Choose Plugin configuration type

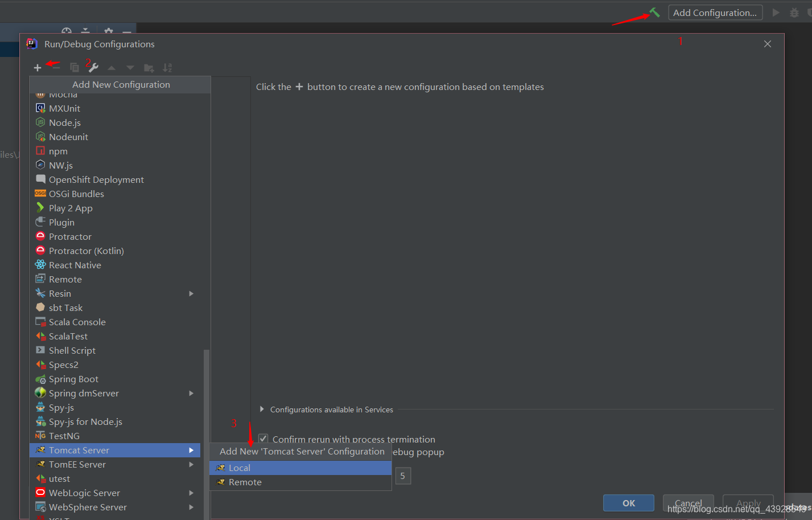point(115,222)
